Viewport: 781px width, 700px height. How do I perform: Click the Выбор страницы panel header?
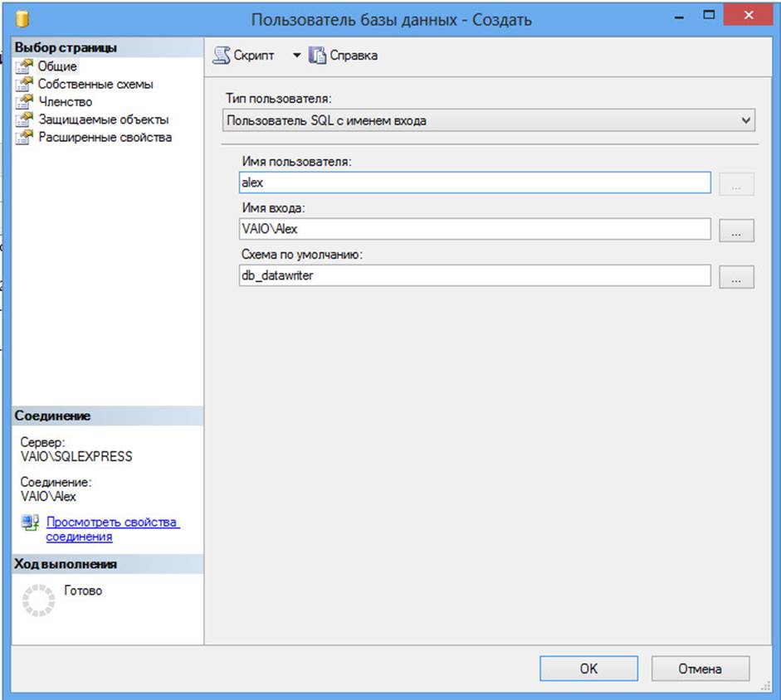[107, 48]
